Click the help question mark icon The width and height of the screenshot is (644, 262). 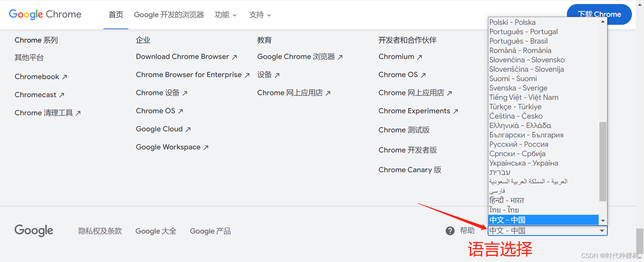[x=450, y=231]
